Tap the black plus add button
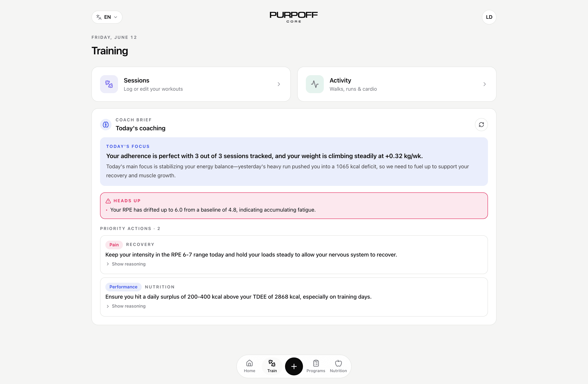 [x=294, y=366]
